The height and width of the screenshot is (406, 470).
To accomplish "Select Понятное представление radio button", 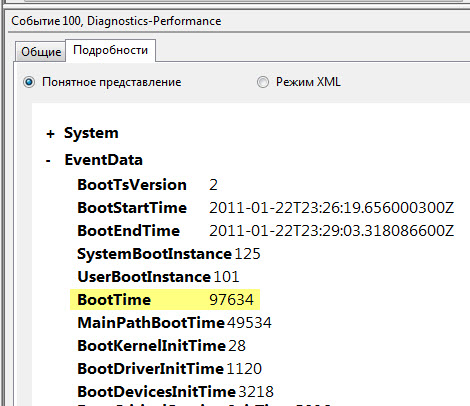I will coord(29,82).
